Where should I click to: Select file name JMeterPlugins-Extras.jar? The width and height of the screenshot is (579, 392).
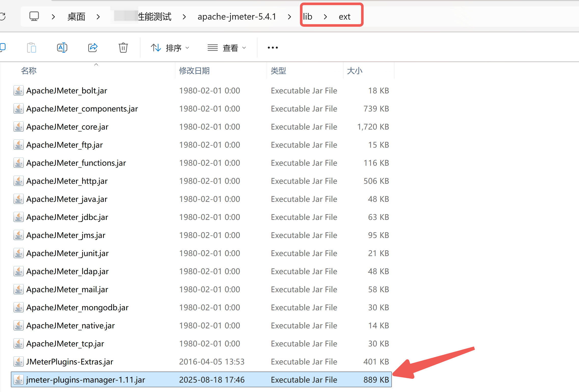[70, 362]
